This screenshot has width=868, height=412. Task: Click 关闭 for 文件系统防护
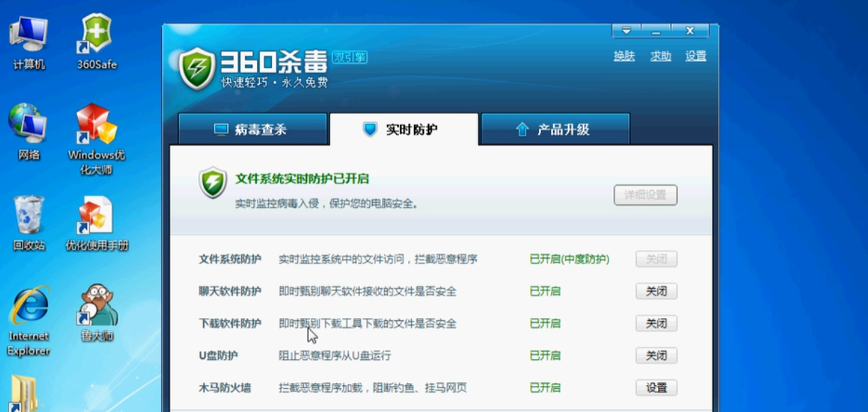coord(656,259)
